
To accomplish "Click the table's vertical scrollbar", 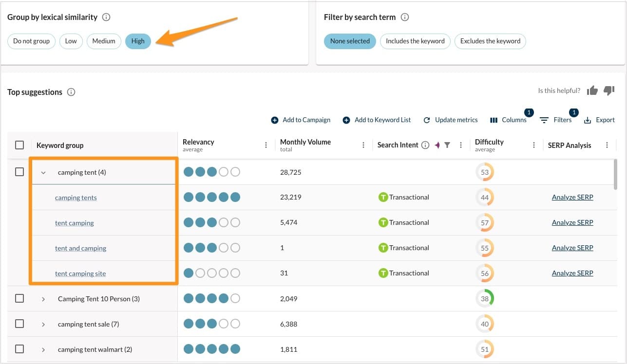I will point(615,174).
